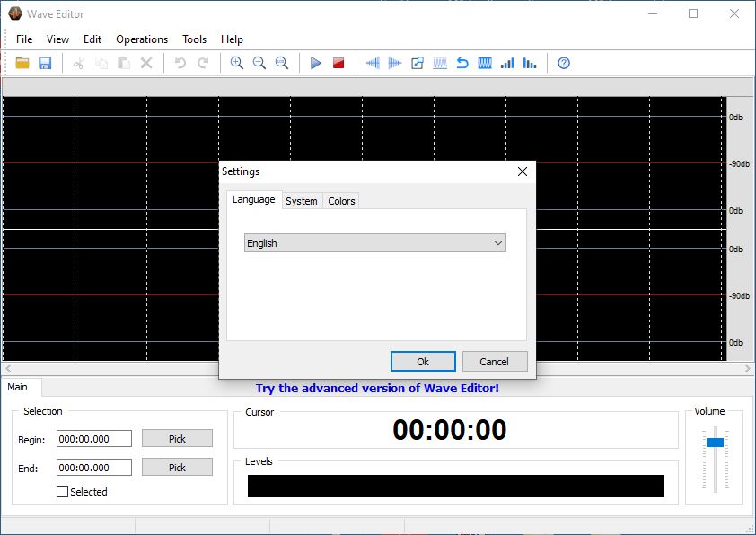Click the overlapping squares toolbar icon
This screenshot has width=756, height=535.
point(418,63)
